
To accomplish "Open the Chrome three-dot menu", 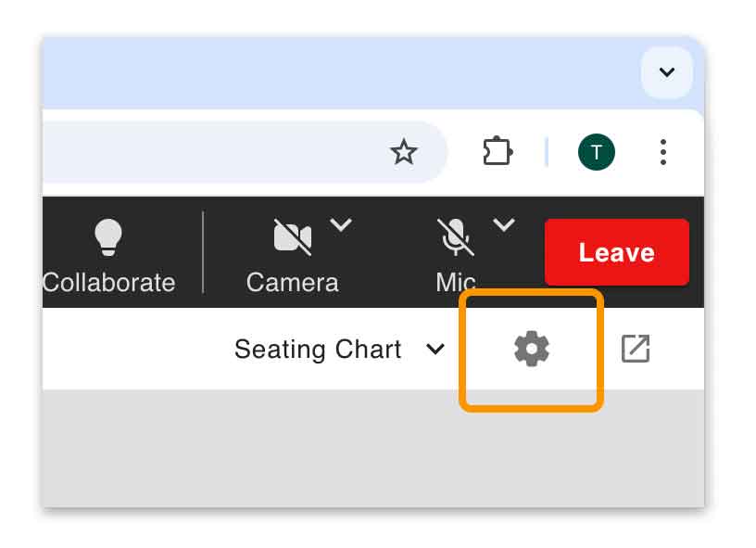I will click(x=662, y=152).
